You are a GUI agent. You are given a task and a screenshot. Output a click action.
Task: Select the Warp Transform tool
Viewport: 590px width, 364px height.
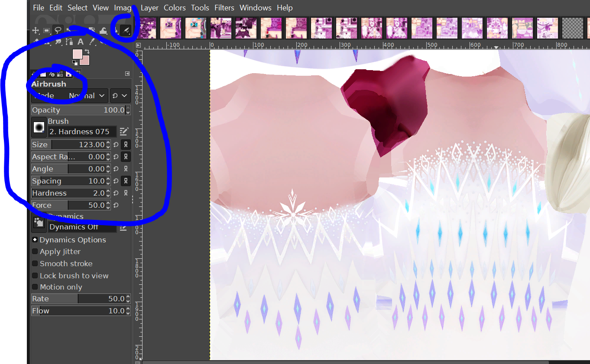(x=103, y=30)
